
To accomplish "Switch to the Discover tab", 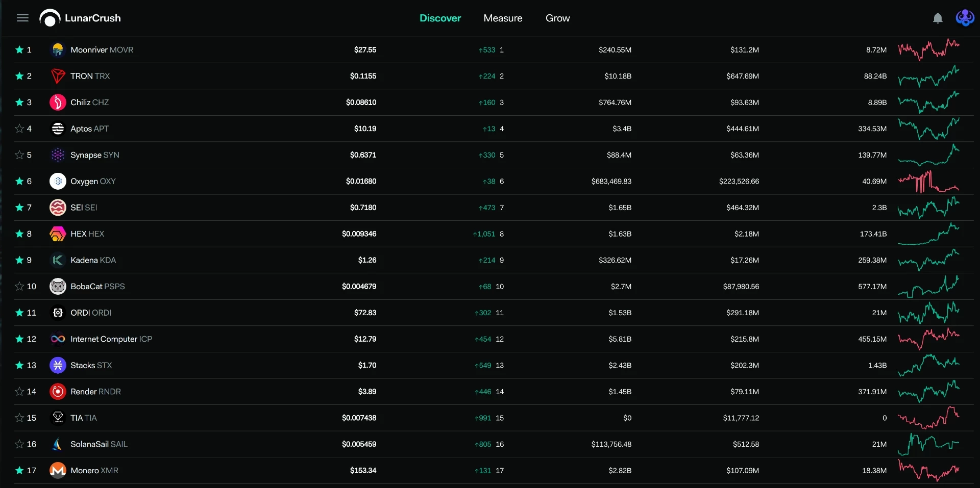I will point(440,18).
